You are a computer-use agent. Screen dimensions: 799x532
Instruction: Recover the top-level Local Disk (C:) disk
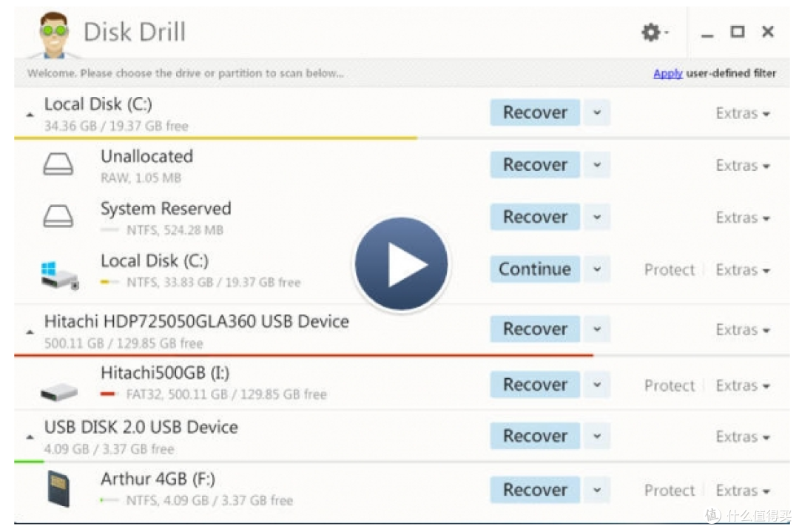coord(535,112)
